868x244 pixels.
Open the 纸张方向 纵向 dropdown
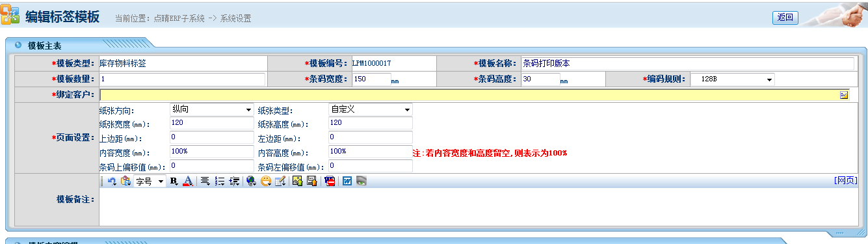tap(211, 109)
